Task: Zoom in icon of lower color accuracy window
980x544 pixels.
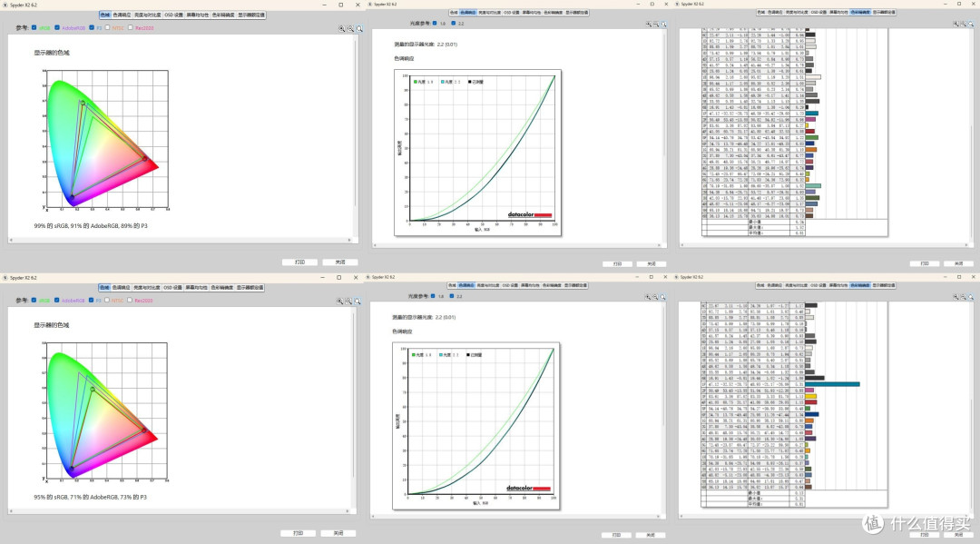Action: (955, 297)
